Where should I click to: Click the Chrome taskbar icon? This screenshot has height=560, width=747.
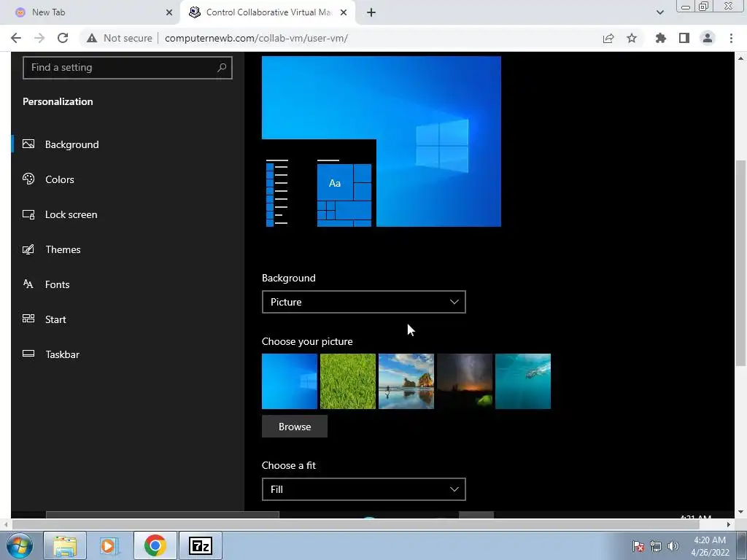coord(155,545)
